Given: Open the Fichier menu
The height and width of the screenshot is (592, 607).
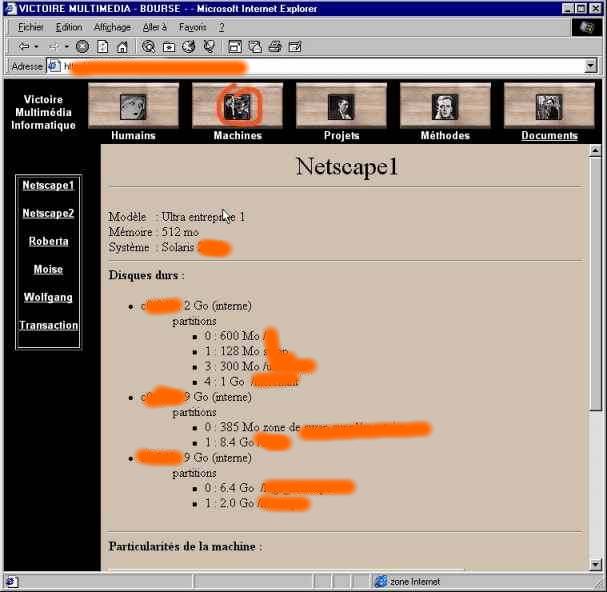Looking at the screenshot, I should [30, 27].
